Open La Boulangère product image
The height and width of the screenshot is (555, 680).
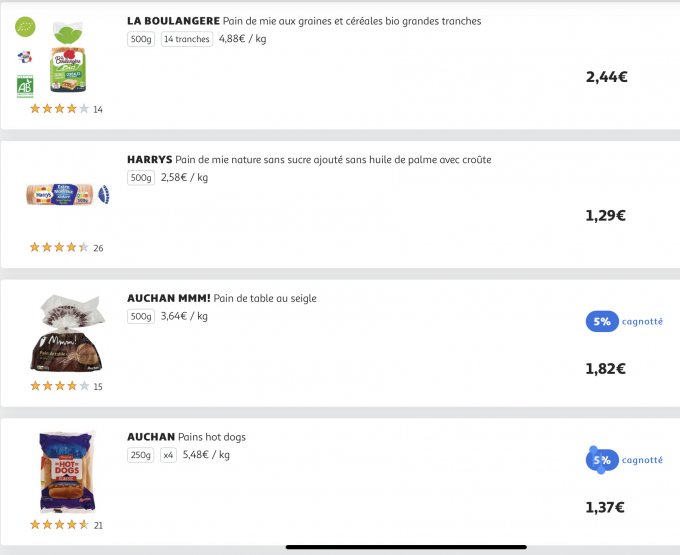(69, 57)
